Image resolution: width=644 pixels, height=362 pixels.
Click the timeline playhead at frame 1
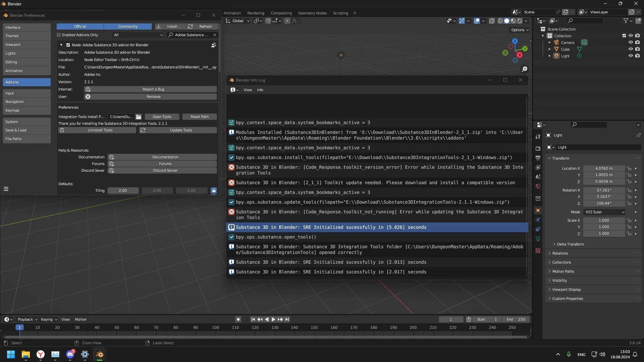[19, 327]
